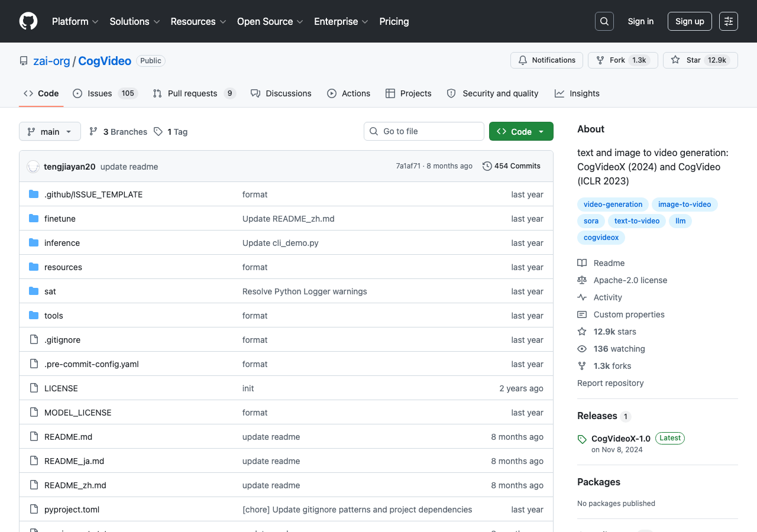Click the file icon for LICENSE

pyautogui.click(x=34, y=388)
